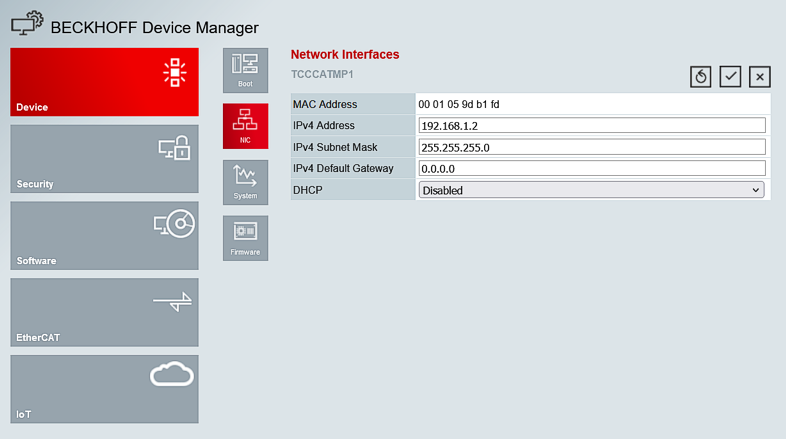Apply changes with the checkmark icon

click(730, 77)
